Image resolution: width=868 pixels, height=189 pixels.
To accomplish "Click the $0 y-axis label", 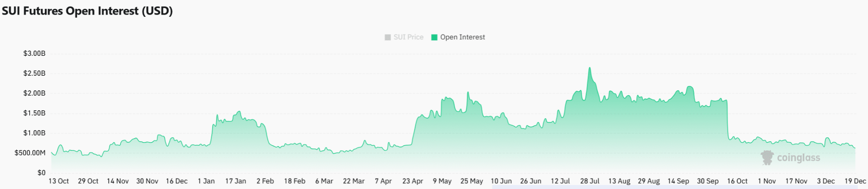I will coord(41,173).
